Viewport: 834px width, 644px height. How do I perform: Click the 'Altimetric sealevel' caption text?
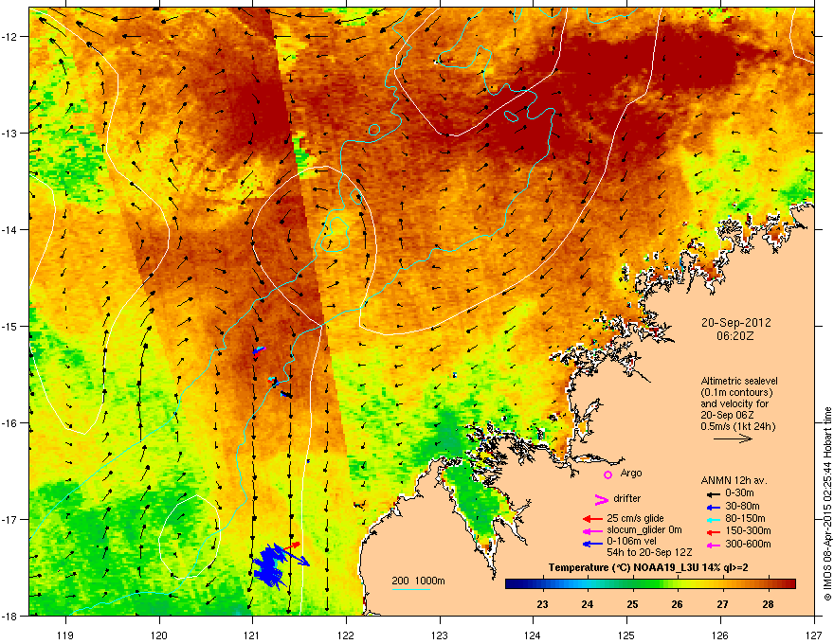pyautogui.click(x=739, y=381)
